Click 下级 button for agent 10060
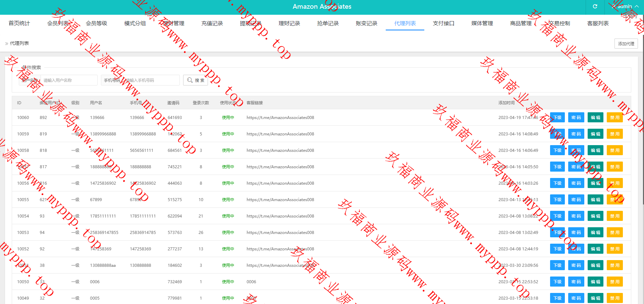This screenshot has height=304, width=644. coord(557,118)
